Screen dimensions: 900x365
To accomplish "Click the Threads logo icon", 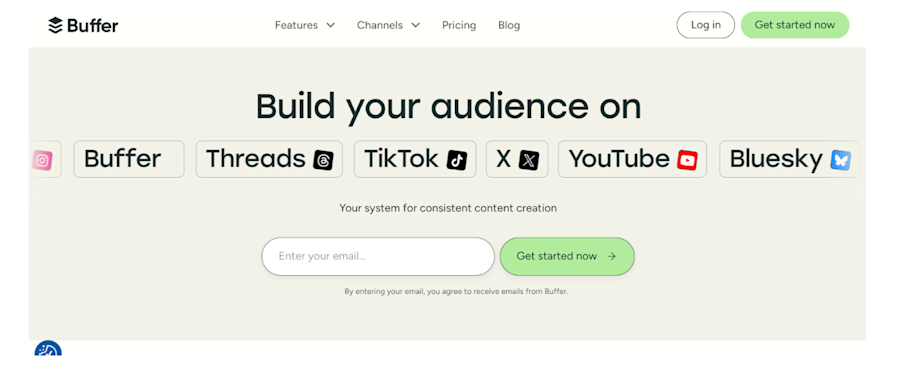I will click(x=323, y=160).
